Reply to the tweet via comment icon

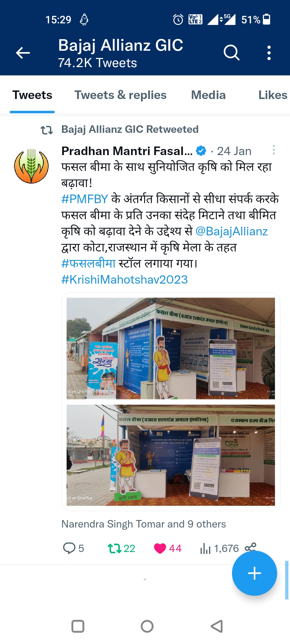coord(69,548)
